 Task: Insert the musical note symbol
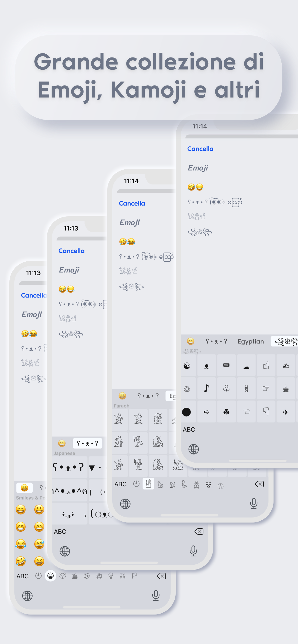[207, 389]
